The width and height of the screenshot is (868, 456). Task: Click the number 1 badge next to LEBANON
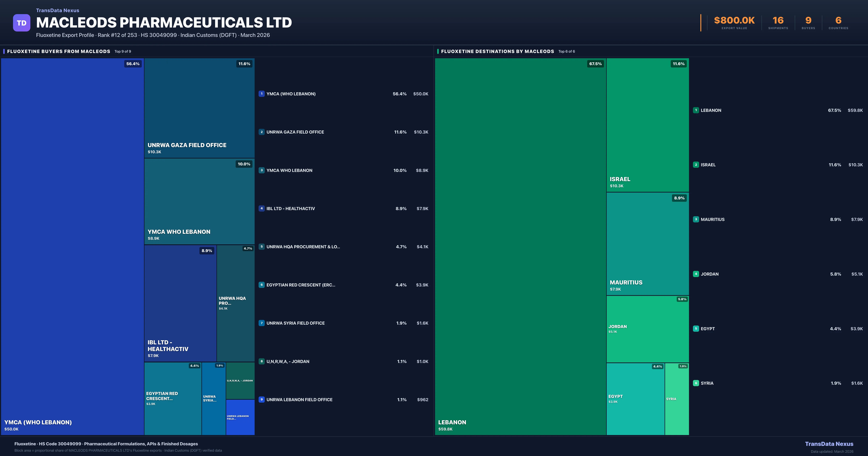[x=696, y=110]
